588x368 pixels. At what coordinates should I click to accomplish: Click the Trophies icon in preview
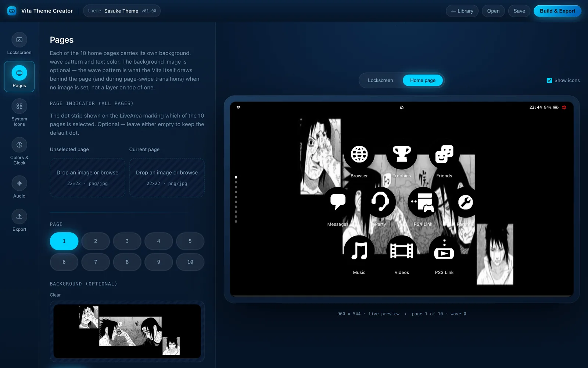click(402, 154)
